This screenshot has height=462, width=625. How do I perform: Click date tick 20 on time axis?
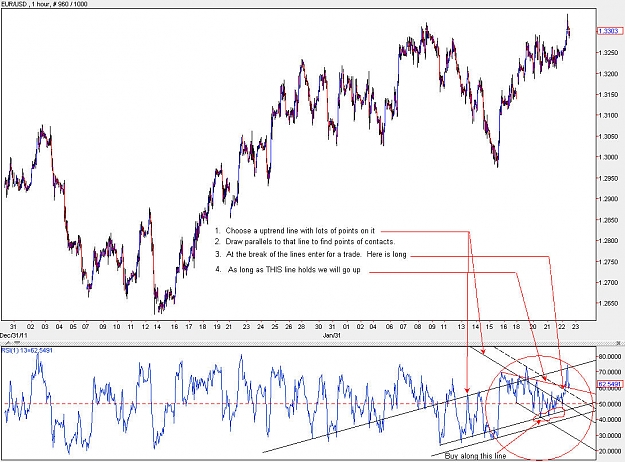[x=533, y=327]
